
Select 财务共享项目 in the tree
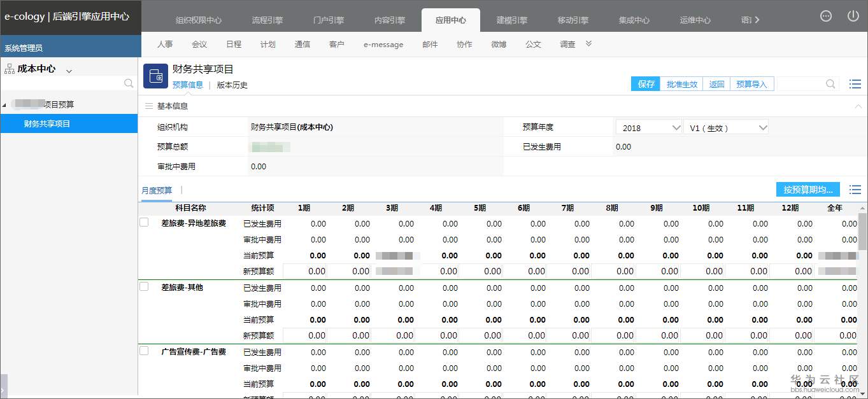(69, 123)
